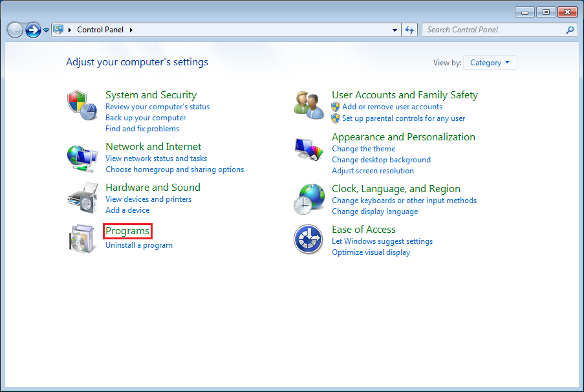This screenshot has height=392, width=584.
Task: Click Let Windows suggest settings link
Action: click(x=382, y=241)
